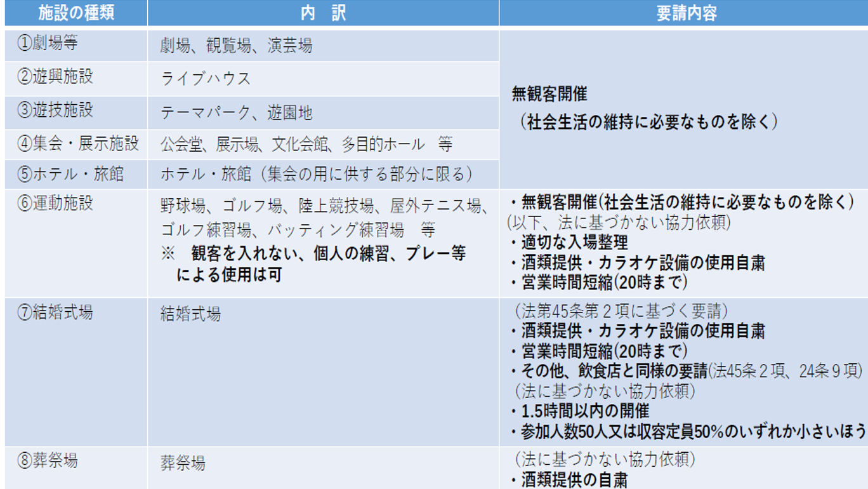Click the ライブハウス cell
The image size is (868, 489).
[323, 79]
